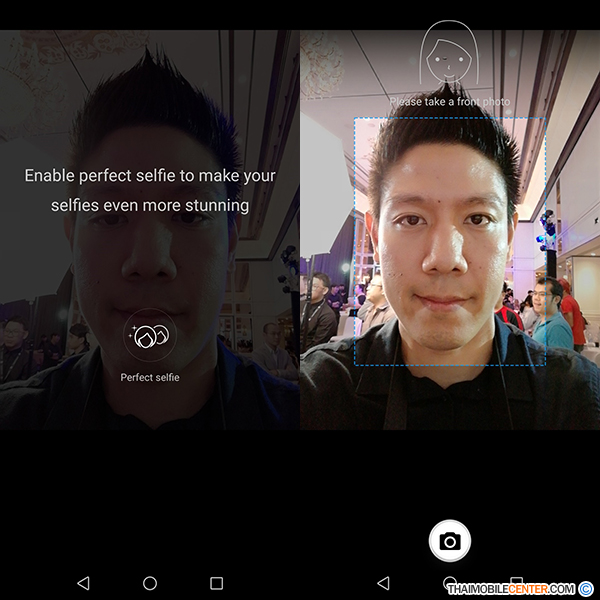This screenshot has height=600, width=600.
Task: Tap the Perfect selfie circular icon
Action: pos(149,338)
